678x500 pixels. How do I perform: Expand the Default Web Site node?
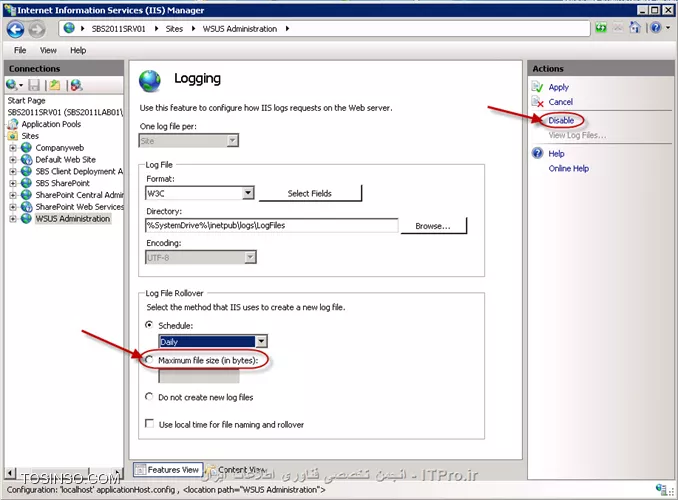13,160
